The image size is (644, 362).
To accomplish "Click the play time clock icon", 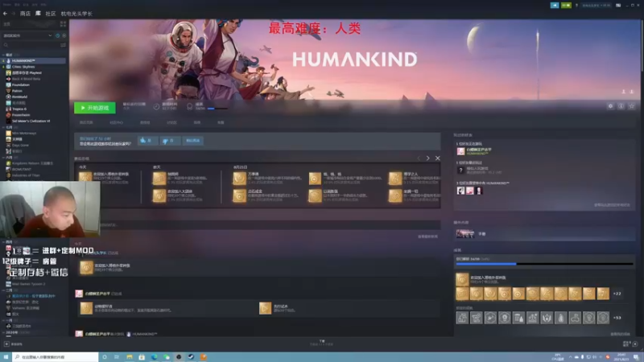I will coord(156,107).
